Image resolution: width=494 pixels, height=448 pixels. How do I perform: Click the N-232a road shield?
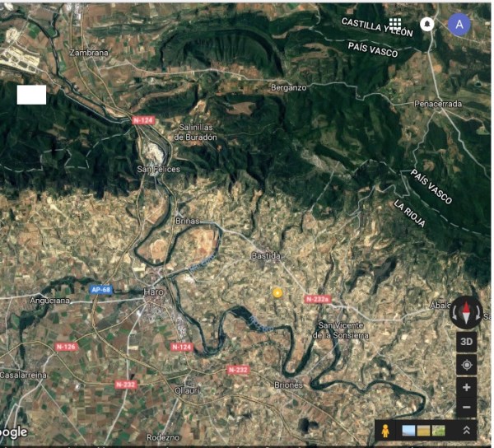317,299
